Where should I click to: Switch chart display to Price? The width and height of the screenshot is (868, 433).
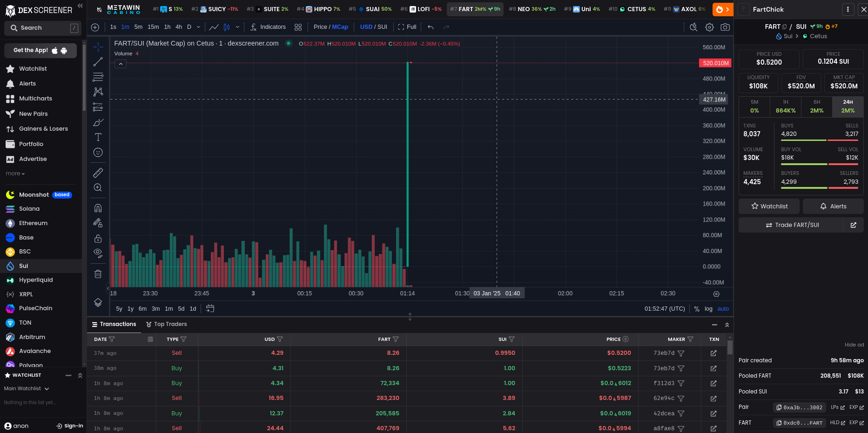click(320, 27)
